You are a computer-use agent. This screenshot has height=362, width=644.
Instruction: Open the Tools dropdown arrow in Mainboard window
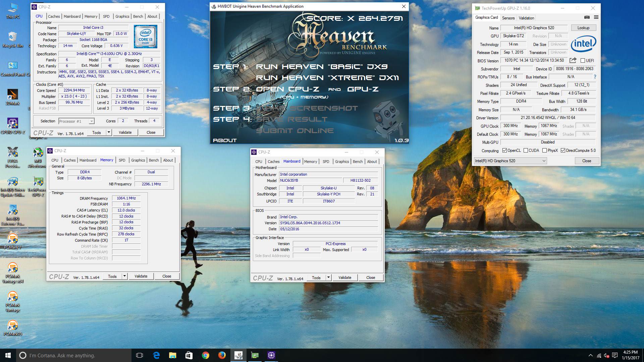pos(328,278)
